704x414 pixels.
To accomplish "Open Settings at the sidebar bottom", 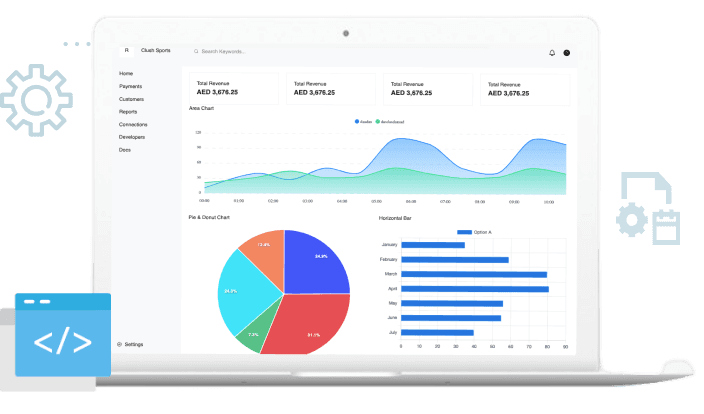I will (x=130, y=344).
